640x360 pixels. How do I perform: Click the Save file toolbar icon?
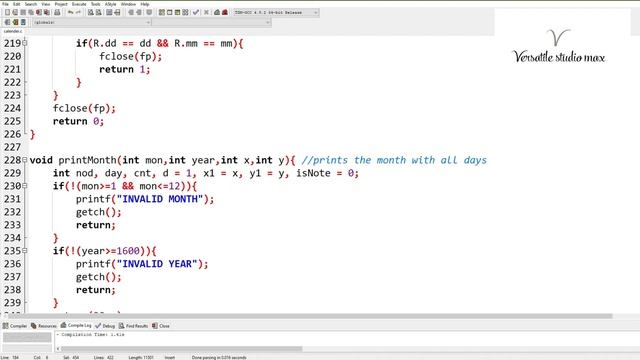(x=23, y=12)
